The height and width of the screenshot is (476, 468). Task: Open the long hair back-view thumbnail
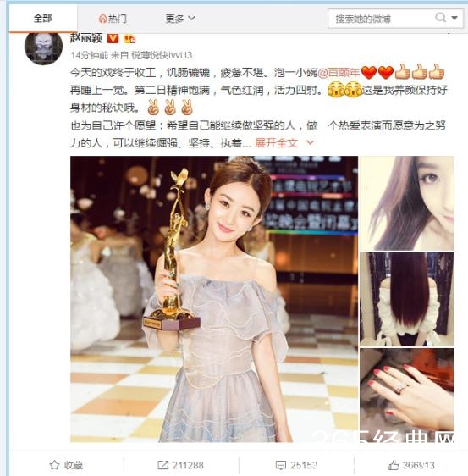(407, 299)
